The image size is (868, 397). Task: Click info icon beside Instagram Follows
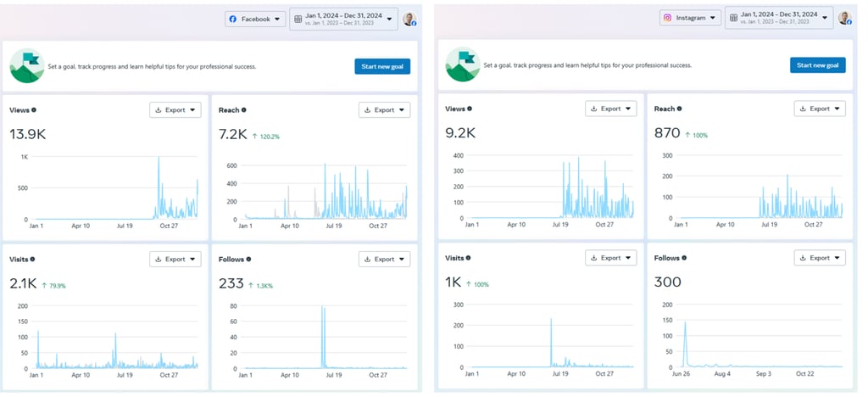(x=684, y=258)
